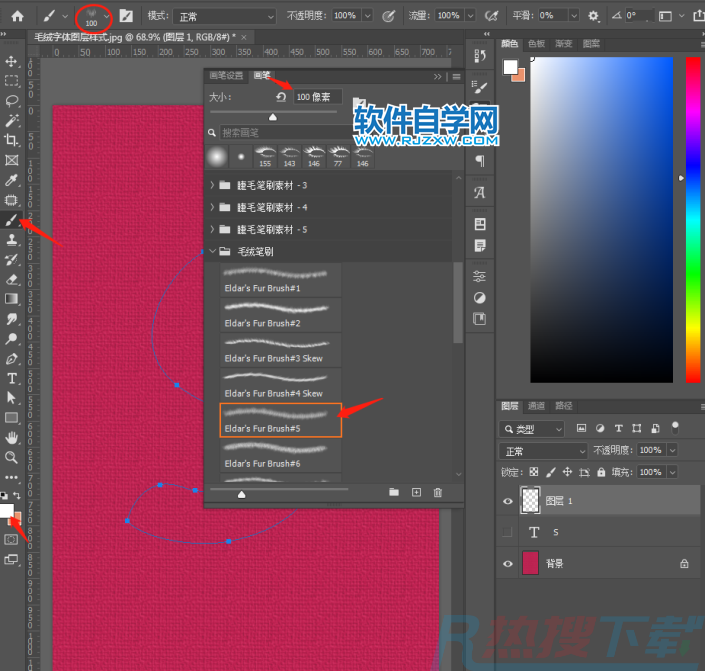This screenshot has width=705, height=671.
Task: Click the foreground white color swatch
Action: pos(8,511)
